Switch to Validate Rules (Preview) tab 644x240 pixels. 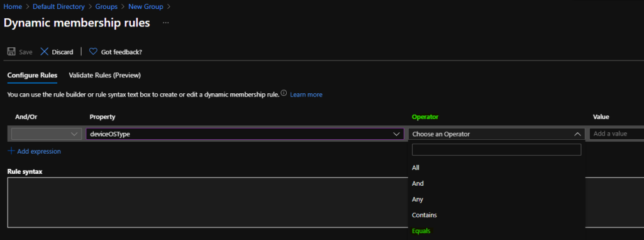(105, 76)
